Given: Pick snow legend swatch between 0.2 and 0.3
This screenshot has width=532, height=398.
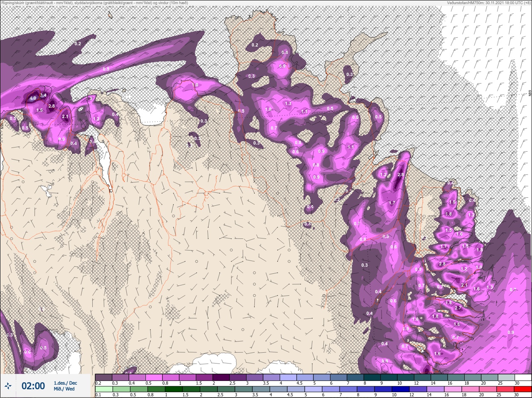Looking at the screenshot, I should (103, 377).
